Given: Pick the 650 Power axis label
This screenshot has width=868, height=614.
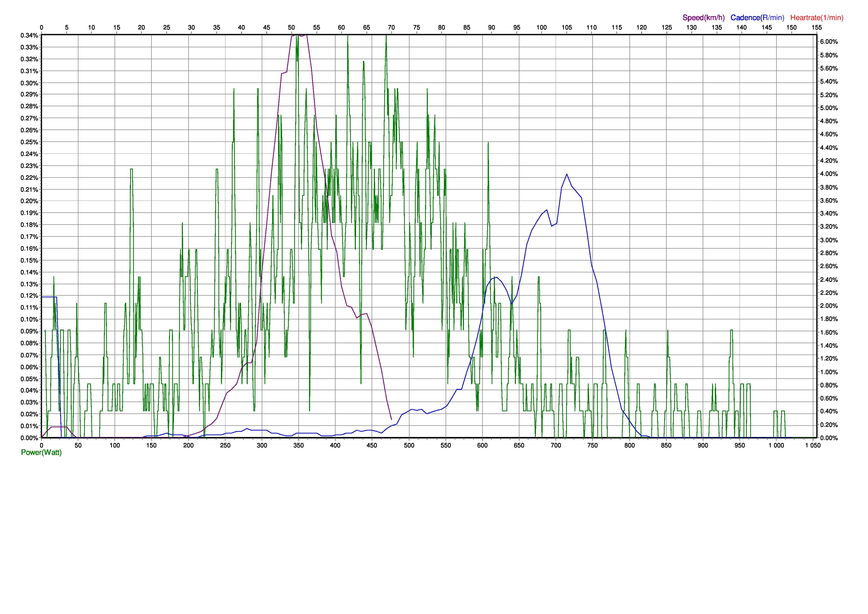Looking at the screenshot, I should (519, 445).
